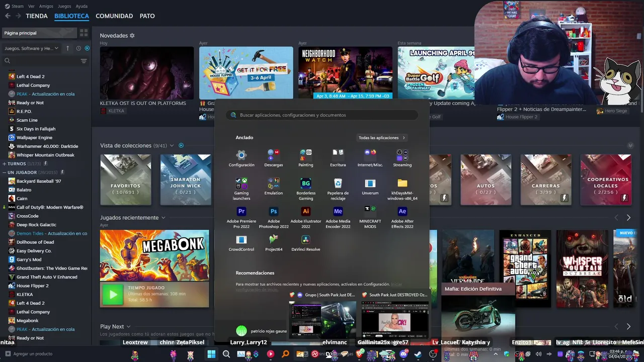Launch Unverum from pinned apps

click(x=370, y=186)
